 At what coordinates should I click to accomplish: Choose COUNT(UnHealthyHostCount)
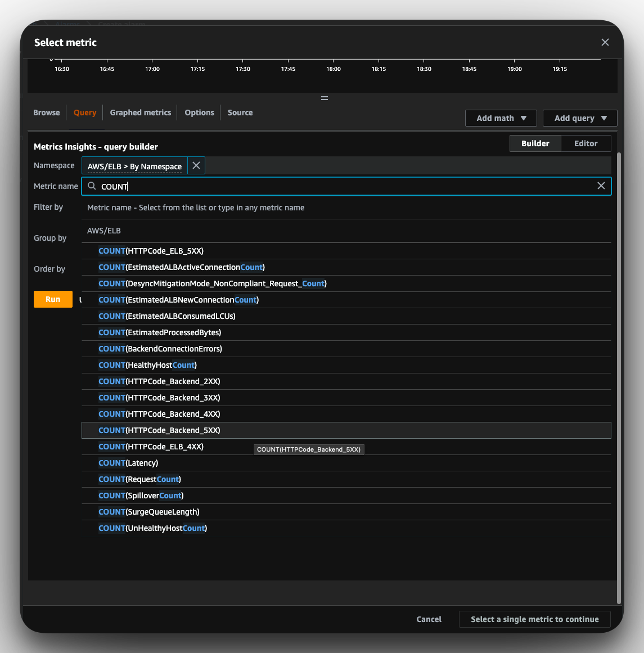[346, 528]
